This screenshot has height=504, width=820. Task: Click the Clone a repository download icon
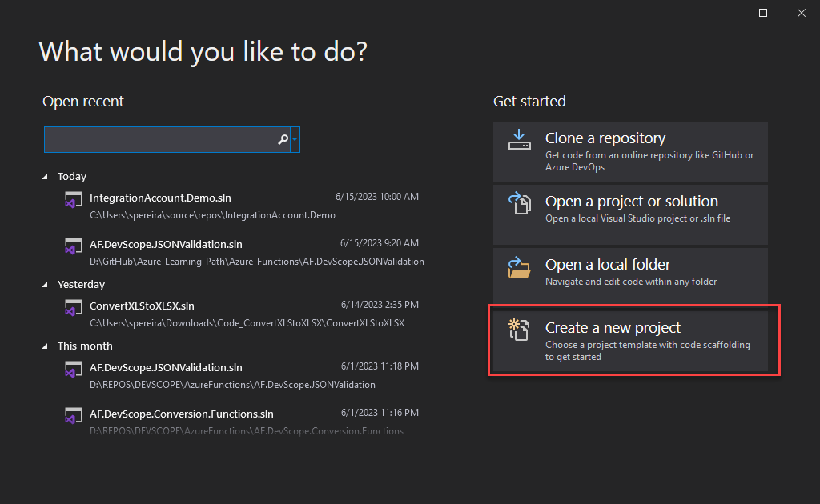pyautogui.click(x=520, y=140)
